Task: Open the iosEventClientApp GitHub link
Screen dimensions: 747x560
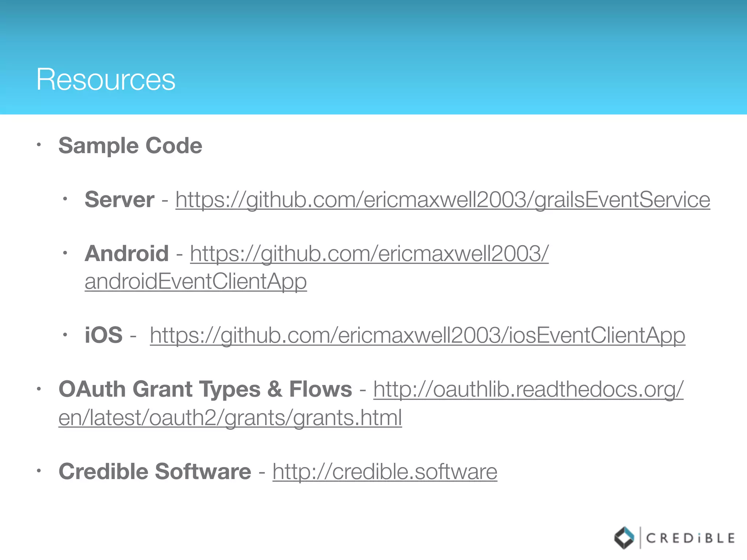Action: [418, 335]
